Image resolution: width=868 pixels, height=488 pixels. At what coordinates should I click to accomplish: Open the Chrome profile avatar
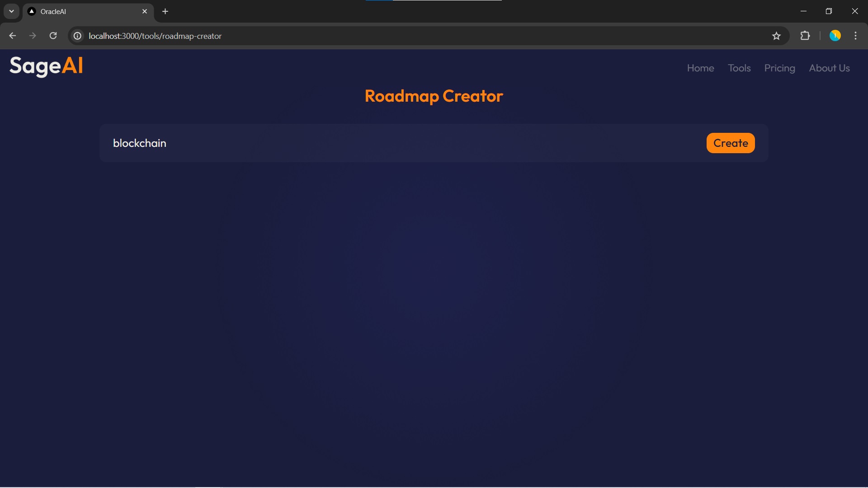(835, 36)
